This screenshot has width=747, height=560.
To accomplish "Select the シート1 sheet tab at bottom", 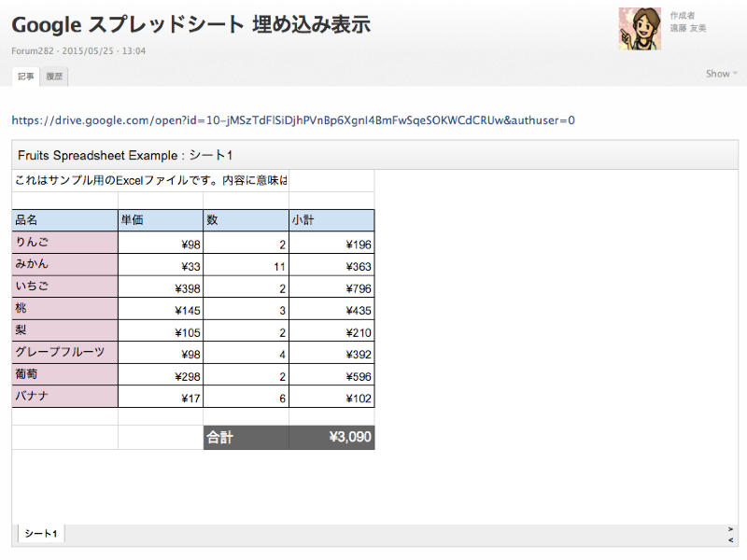I will tap(41, 533).
